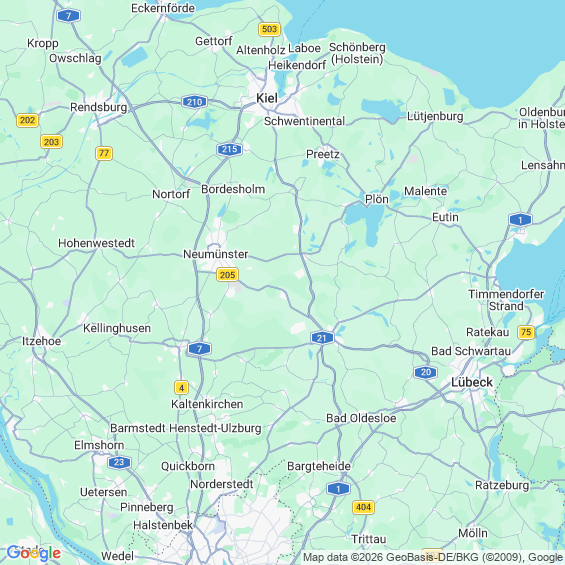Select the A 20 motorway shield near Lübeck
The height and width of the screenshot is (565, 565).
[x=426, y=372]
